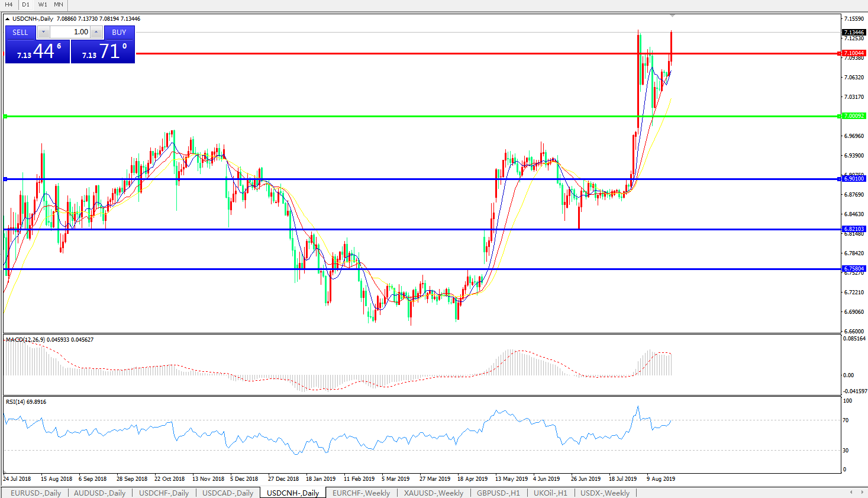Switch to H4 timeframe
Image resolution: width=868 pixels, height=498 pixels.
click(9, 5)
